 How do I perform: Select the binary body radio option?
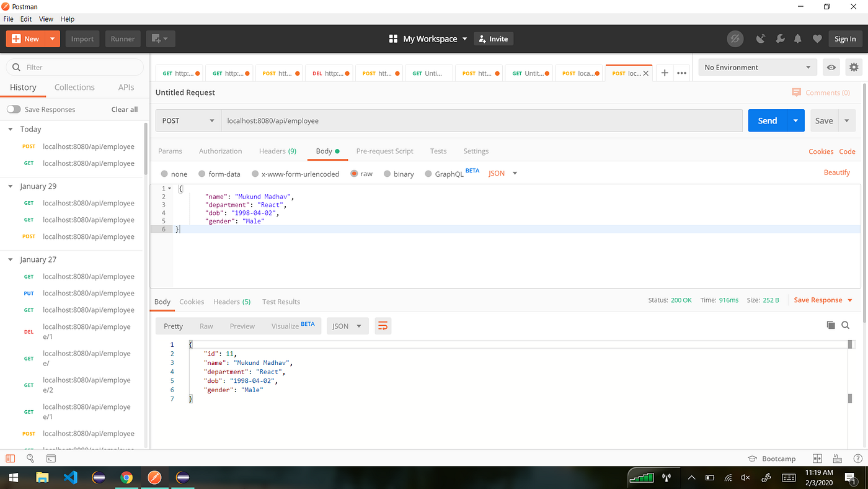point(387,174)
